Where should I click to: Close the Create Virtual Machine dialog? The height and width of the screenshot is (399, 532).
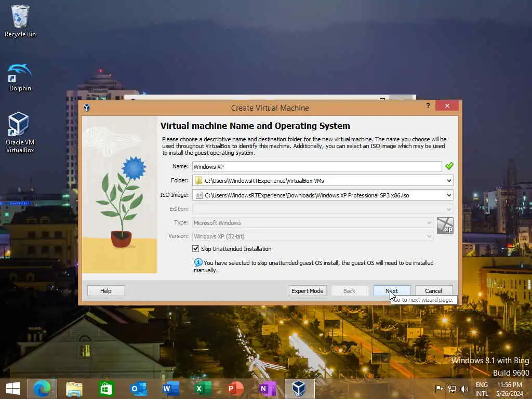click(447, 106)
